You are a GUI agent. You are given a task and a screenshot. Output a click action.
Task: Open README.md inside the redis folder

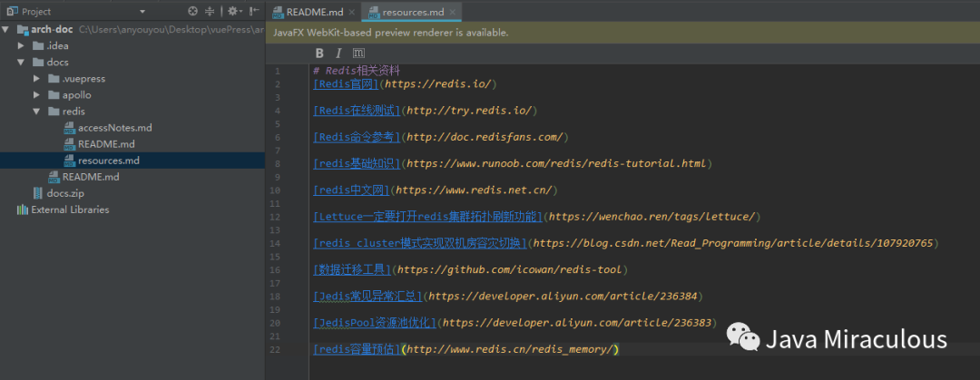click(x=106, y=144)
